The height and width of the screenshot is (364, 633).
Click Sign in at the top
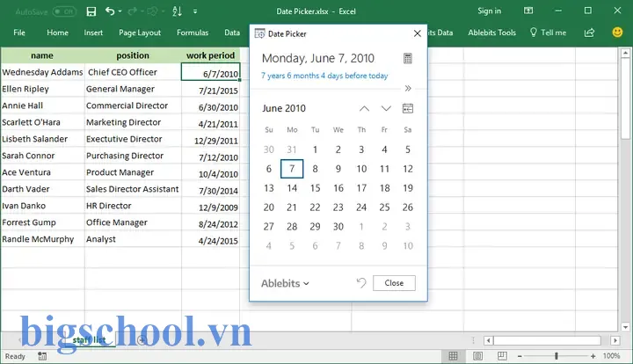(489, 11)
